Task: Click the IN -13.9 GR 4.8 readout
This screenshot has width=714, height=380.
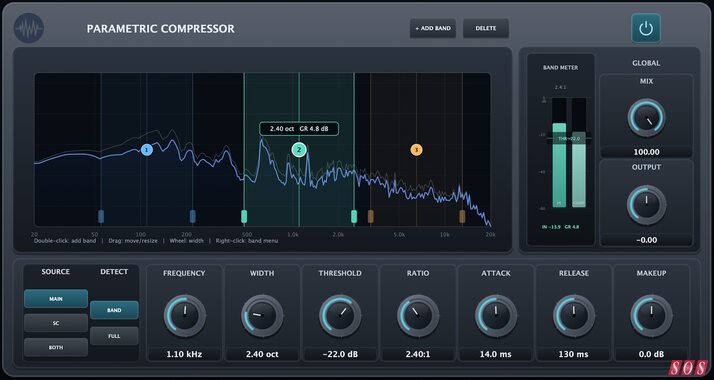Action: coord(561,227)
